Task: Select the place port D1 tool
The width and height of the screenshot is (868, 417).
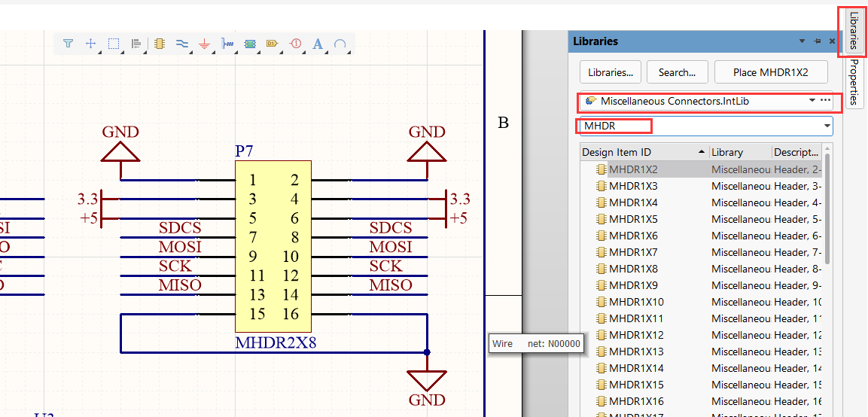Action: (272, 43)
